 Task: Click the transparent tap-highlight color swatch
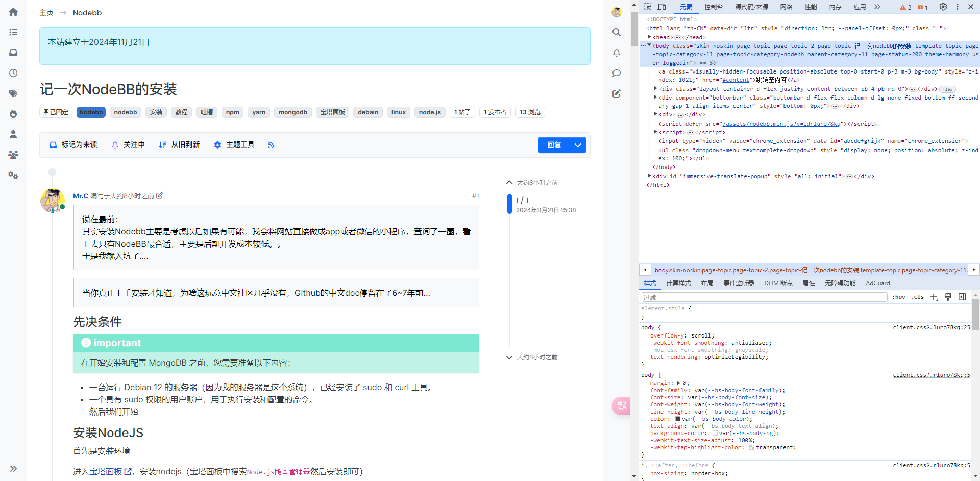tap(752, 447)
